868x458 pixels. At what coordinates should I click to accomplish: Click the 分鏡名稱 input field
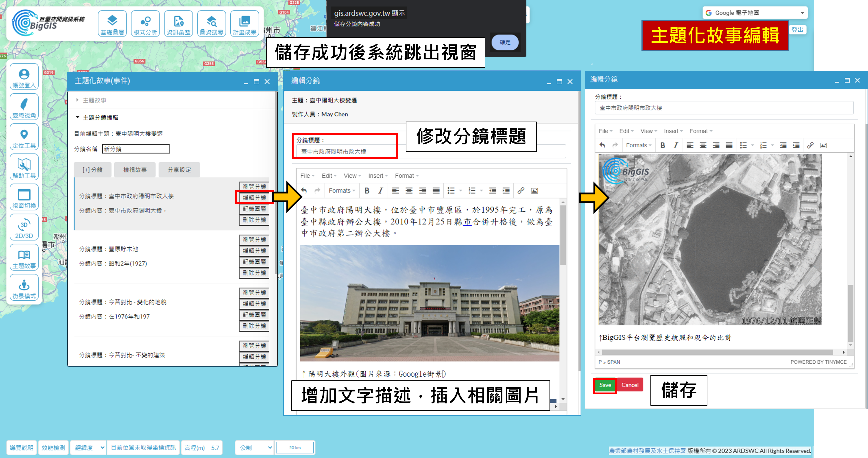(x=136, y=149)
